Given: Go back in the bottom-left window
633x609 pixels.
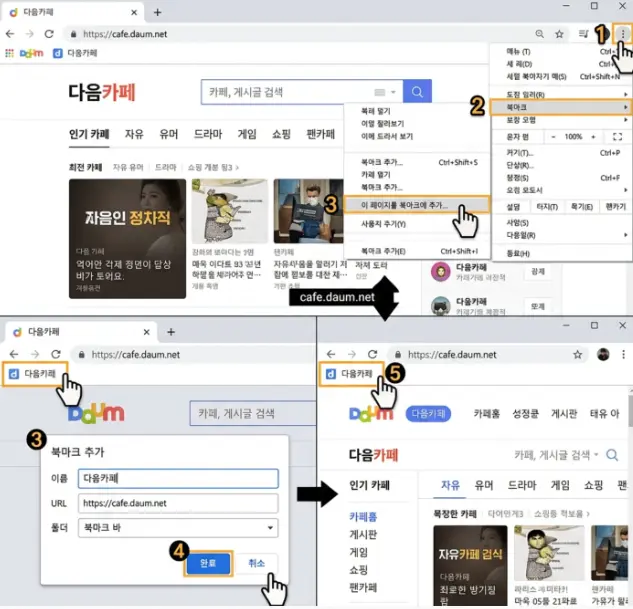Looking at the screenshot, I should coord(14,354).
